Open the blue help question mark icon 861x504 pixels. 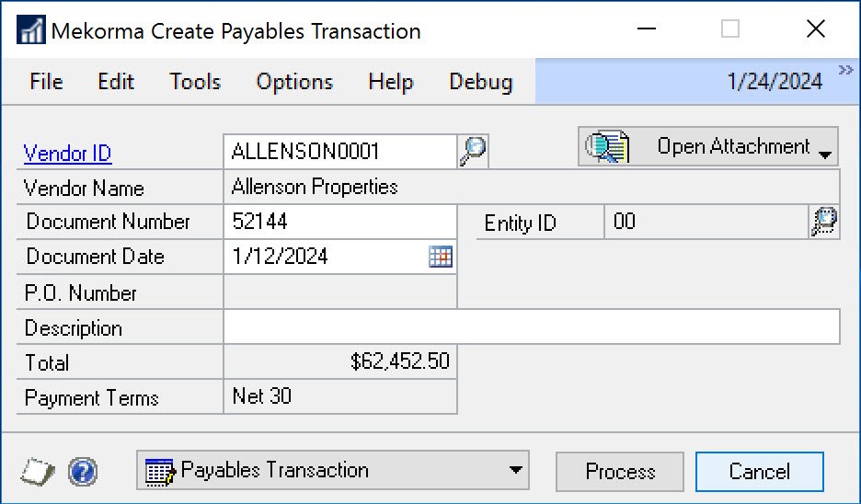point(83,473)
